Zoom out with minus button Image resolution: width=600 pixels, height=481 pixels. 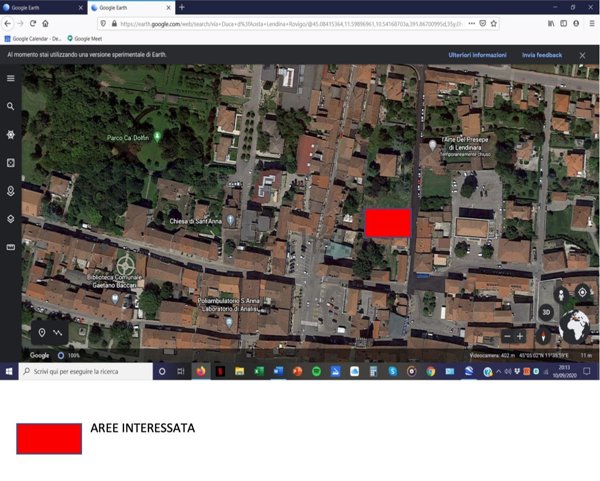click(507, 337)
